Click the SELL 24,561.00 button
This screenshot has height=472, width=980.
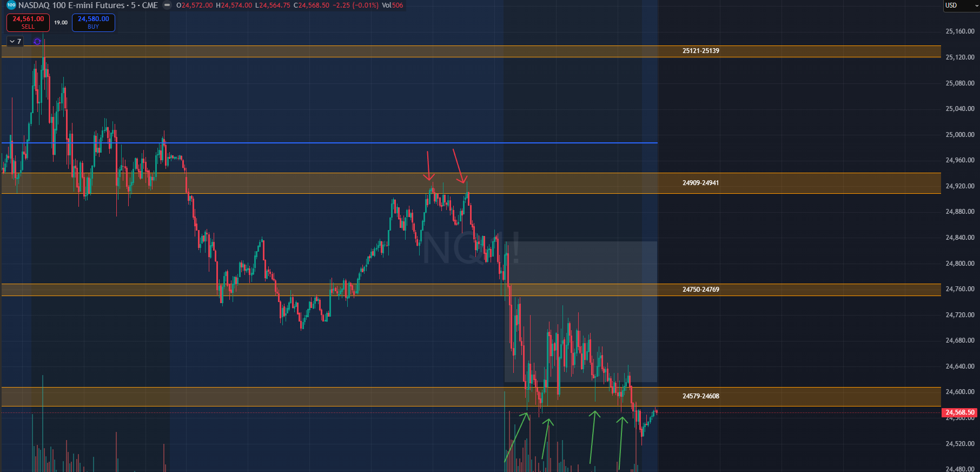28,22
